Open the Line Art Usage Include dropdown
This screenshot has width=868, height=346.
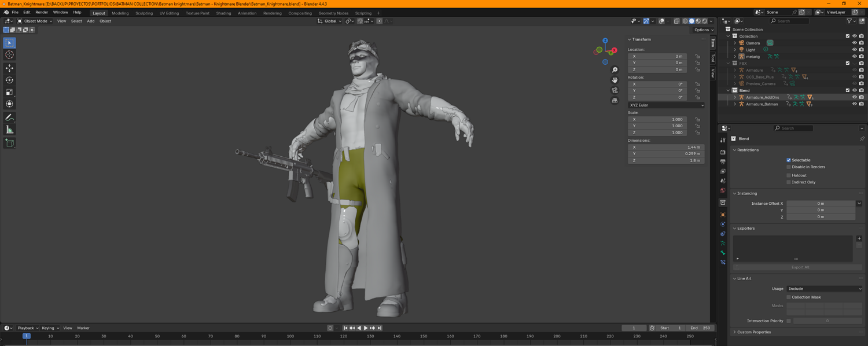click(x=824, y=289)
